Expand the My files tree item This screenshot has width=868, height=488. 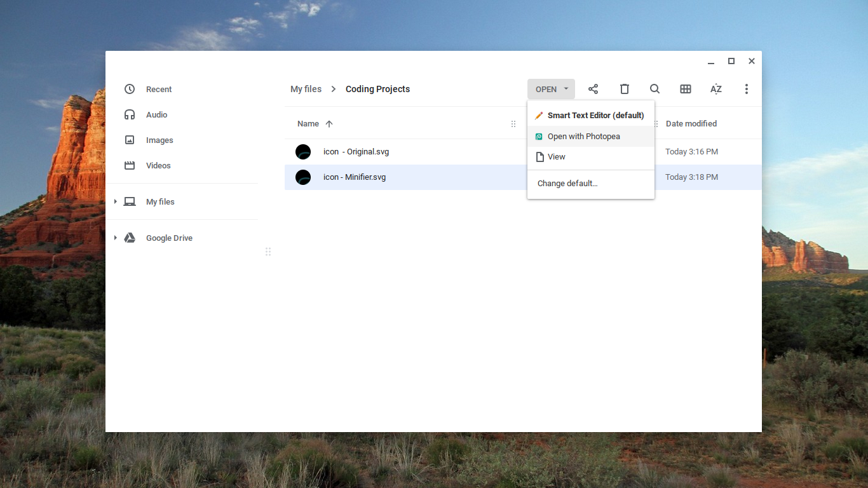click(116, 201)
